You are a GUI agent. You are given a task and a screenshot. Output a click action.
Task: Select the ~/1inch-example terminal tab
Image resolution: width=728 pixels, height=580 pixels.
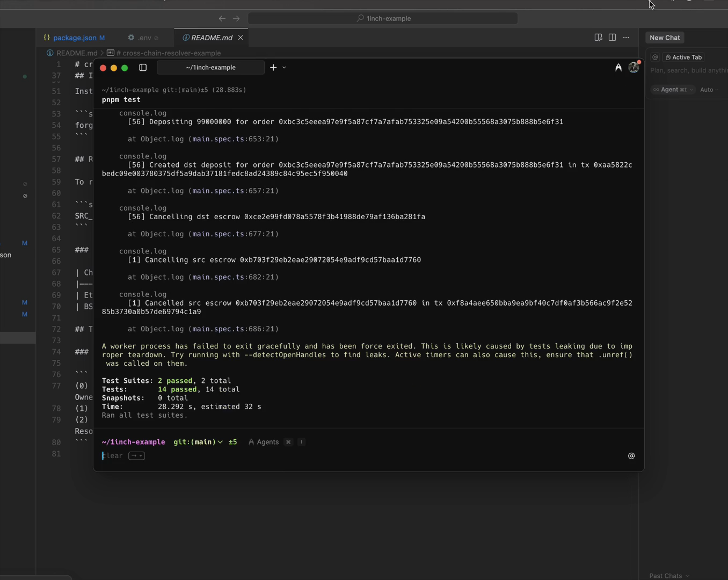click(x=210, y=68)
